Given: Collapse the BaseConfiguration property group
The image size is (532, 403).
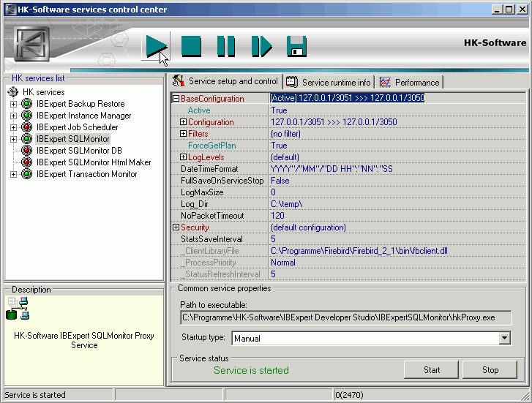Looking at the screenshot, I should click(176, 99).
